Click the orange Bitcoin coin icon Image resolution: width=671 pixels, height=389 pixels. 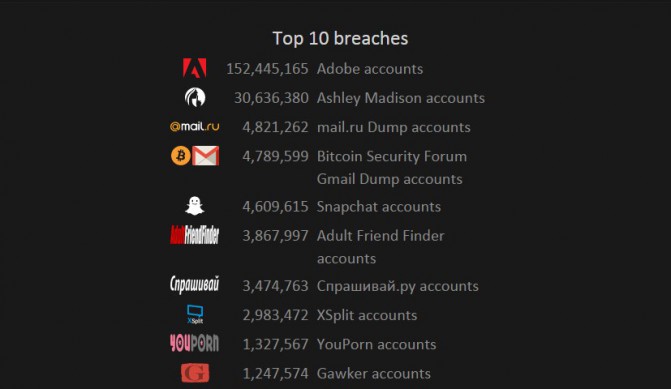pos(181,155)
